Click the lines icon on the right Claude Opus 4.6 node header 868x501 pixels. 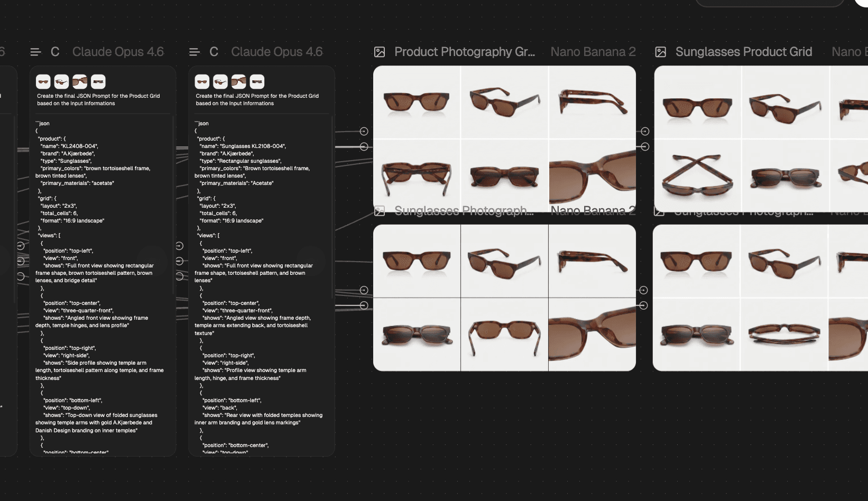pyautogui.click(x=195, y=52)
